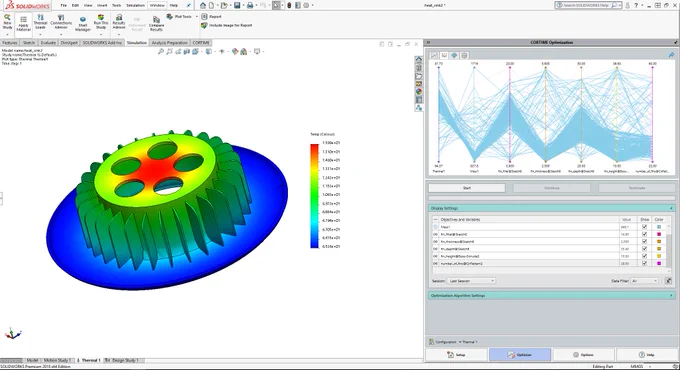
Task: Open the Data Filter dropdown
Action: [644, 281]
